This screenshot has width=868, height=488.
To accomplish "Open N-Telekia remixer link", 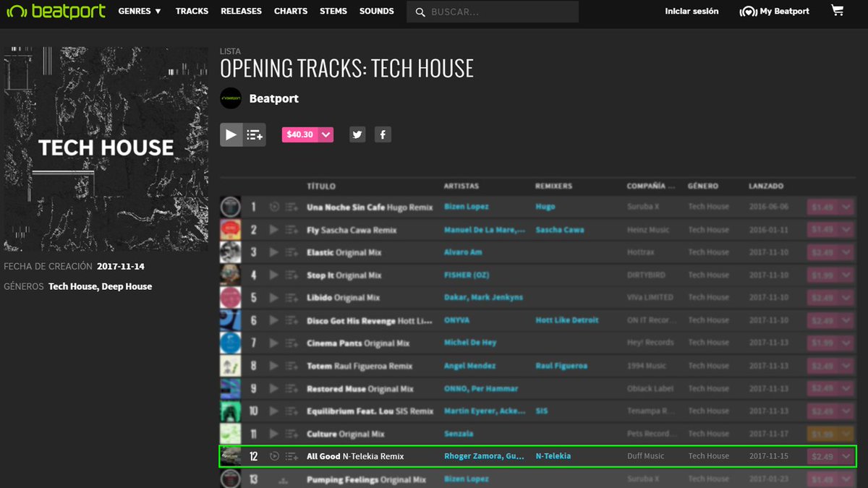I will [553, 456].
